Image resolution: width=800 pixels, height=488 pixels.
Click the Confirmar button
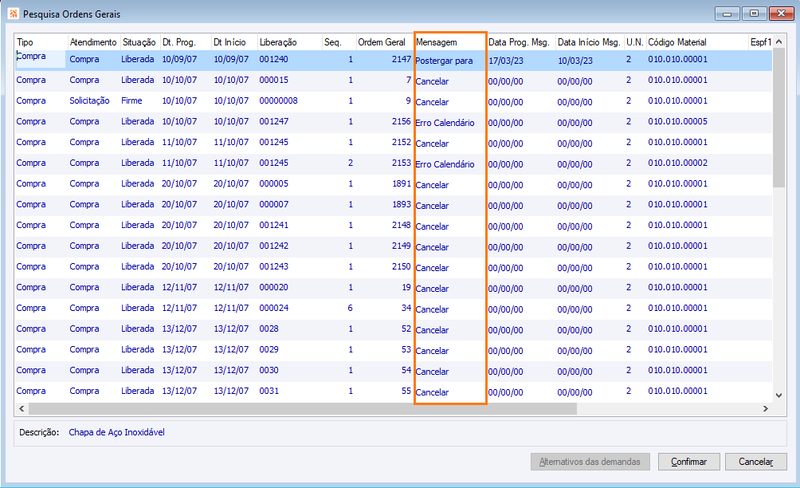click(689, 461)
